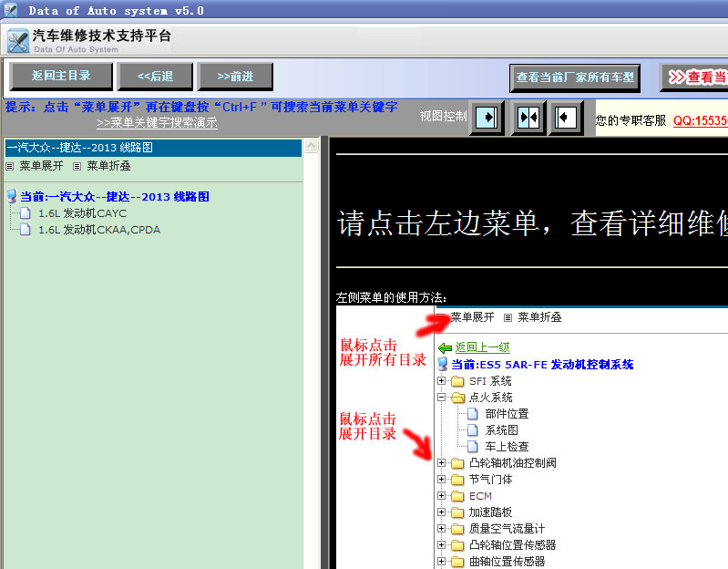Image resolution: width=728 pixels, height=569 pixels.
Task: Click the SFI 系统 folder icon
Action: click(x=457, y=381)
